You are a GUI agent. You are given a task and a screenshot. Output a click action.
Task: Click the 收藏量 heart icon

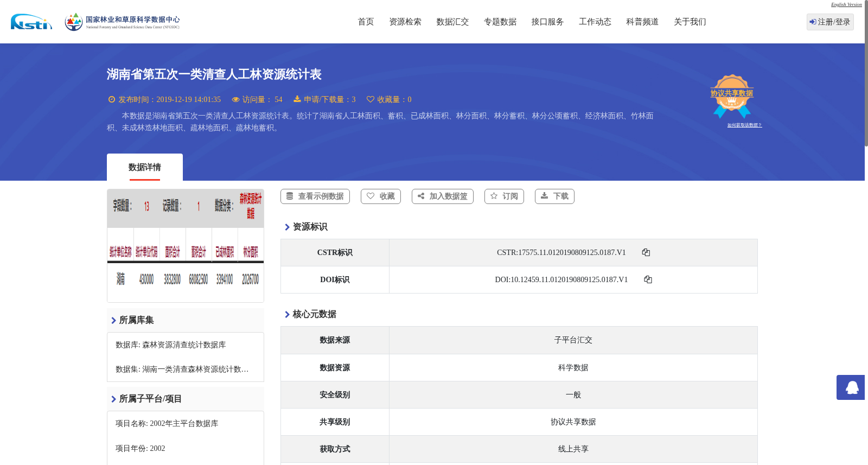(371, 99)
